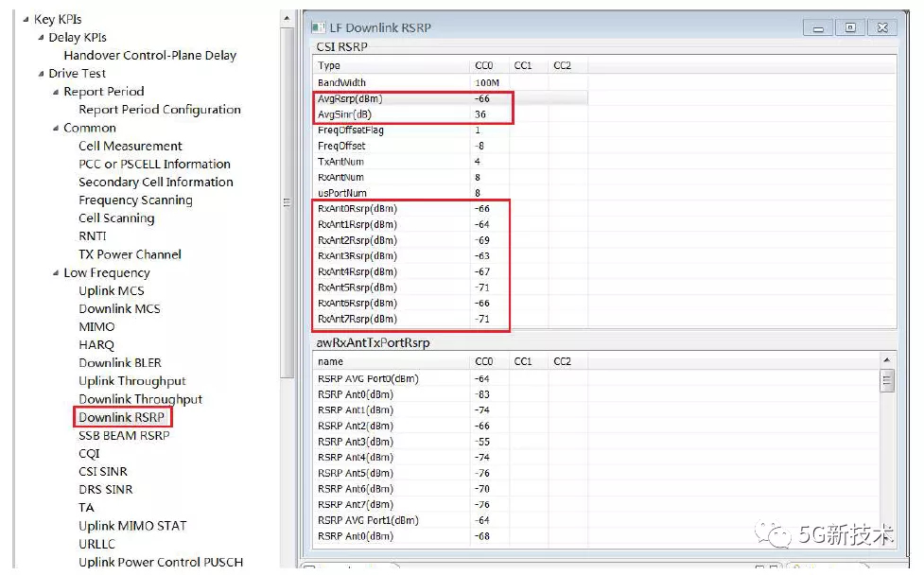
Task: Select RNTI in the tree
Action: tap(93, 236)
